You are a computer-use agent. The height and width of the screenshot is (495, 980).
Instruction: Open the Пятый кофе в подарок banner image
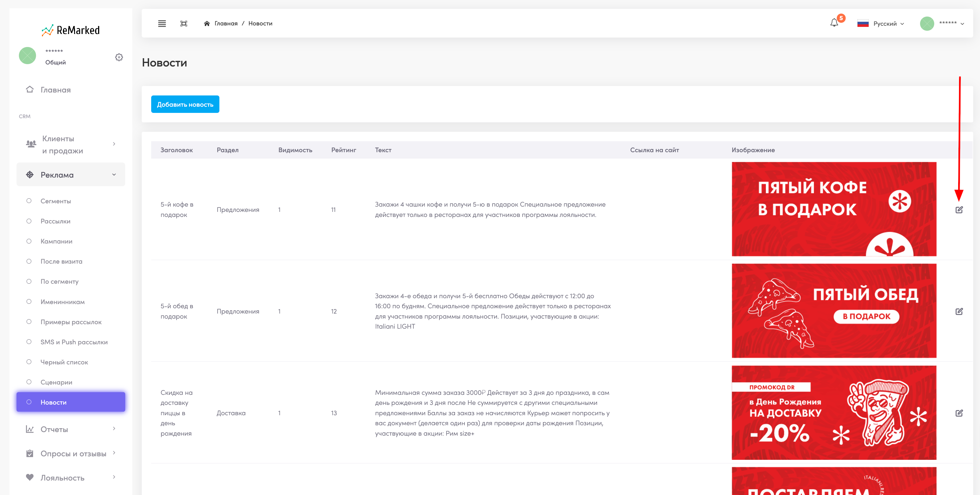point(834,209)
